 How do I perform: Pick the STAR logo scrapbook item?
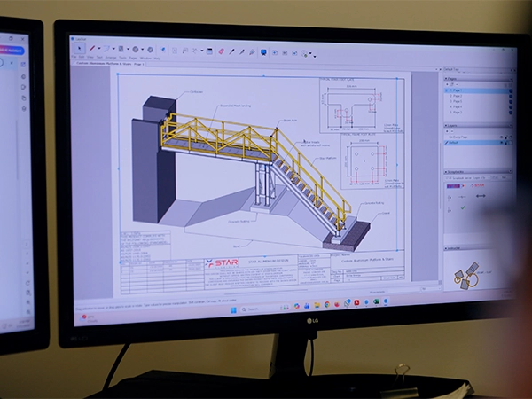[x=478, y=185]
